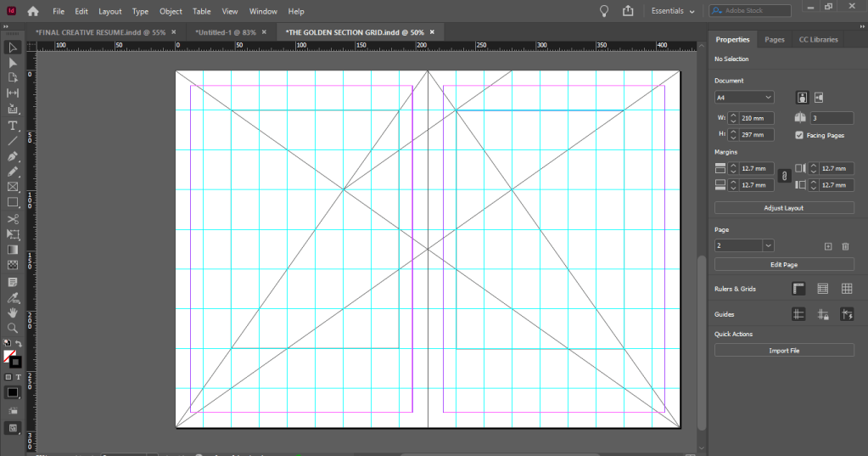The width and height of the screenshot is (868, 456).
Task: Open the A4 page size dropdown
Action: [x=744, y=98]
